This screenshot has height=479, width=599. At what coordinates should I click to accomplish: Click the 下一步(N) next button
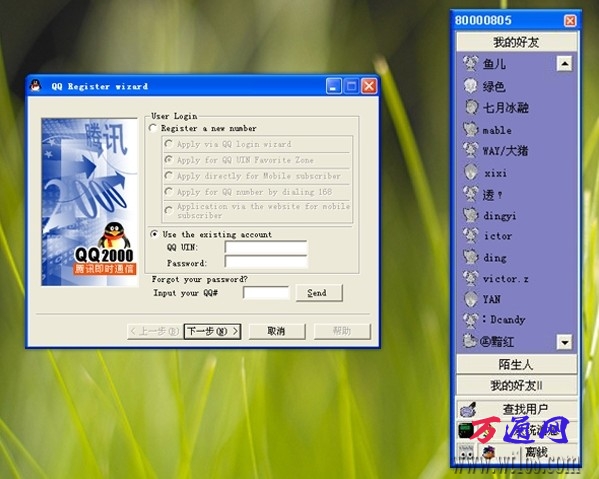click(212, 331)
